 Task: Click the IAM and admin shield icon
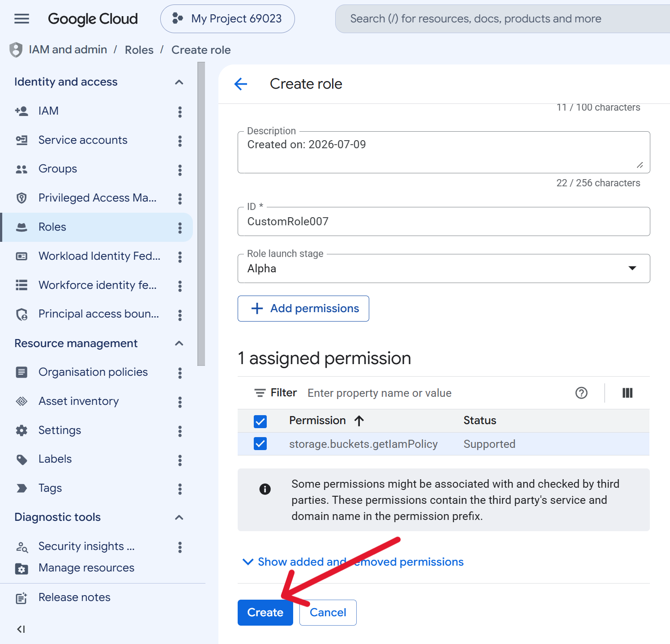pos(16,50)
